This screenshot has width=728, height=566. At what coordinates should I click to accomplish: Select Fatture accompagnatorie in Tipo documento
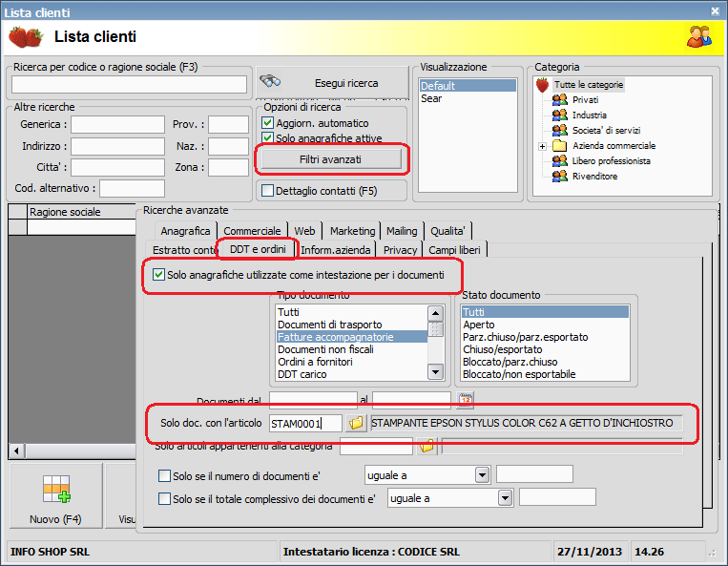pyautogui.click(x=351, y=337)
